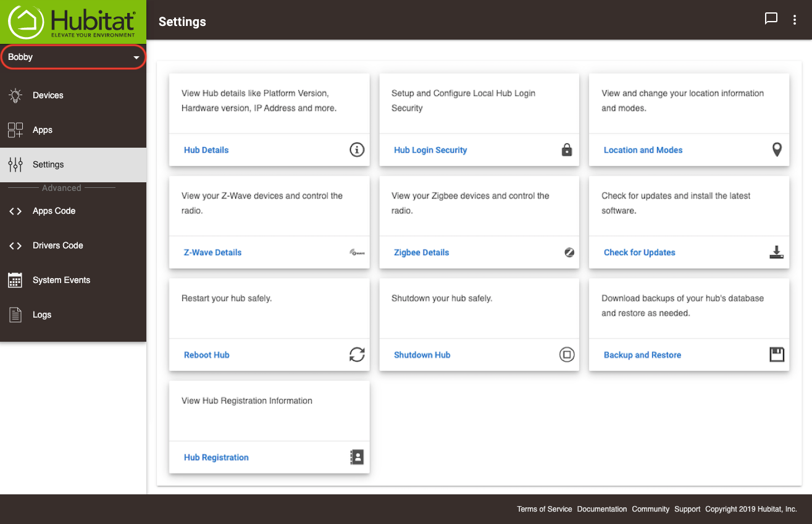
Task: Click the Shutdown Hub stop icon
Action: tap(567, 355)
